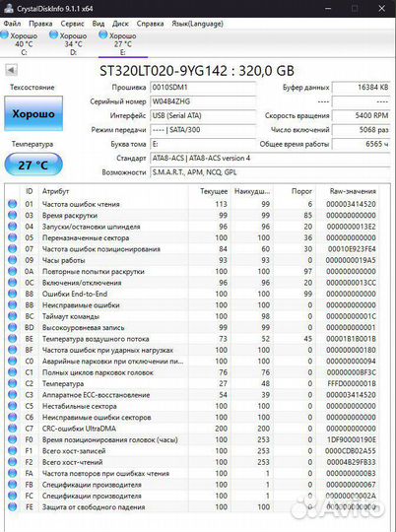Open the Справка menu
Screen dimensions: 396x532
150,24
